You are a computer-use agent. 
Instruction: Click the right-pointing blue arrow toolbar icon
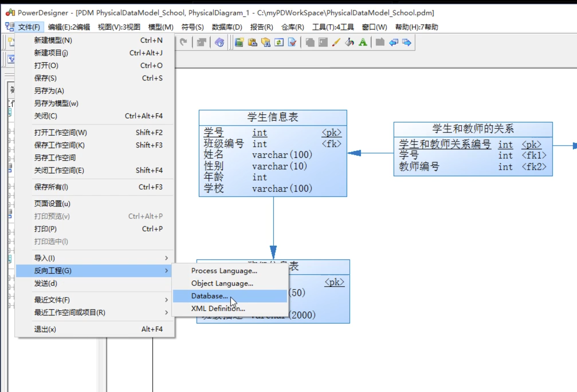[x=407, y=42]
